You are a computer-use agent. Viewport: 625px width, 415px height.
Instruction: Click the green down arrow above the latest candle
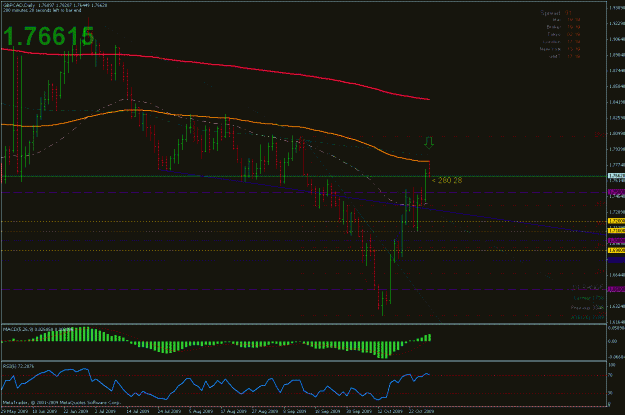pos(429,143)
